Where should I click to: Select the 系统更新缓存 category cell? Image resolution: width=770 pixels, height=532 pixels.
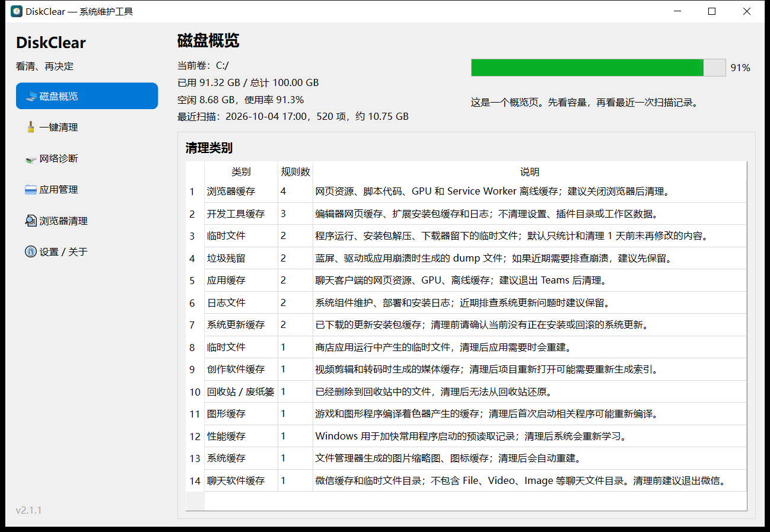[x=241, y=325]
